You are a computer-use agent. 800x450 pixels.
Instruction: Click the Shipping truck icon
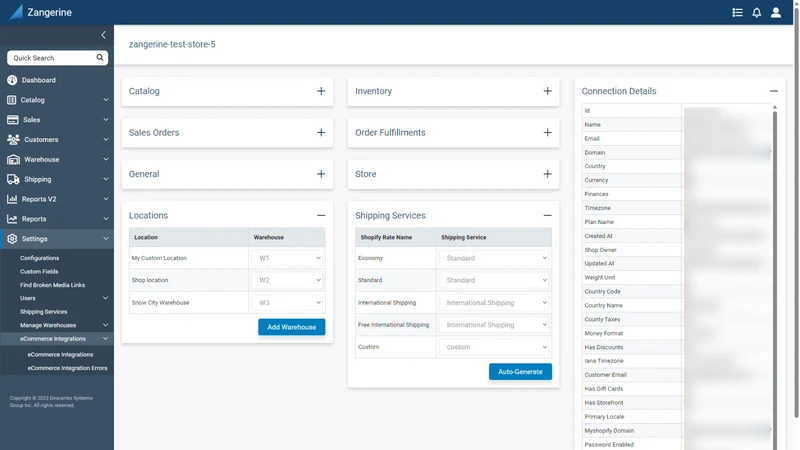coord(13,179)
